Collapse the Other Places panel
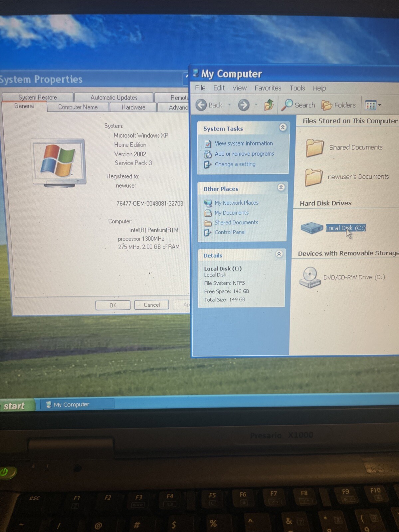This screenshot has width=399, height=532. click(x=281, y=187)
